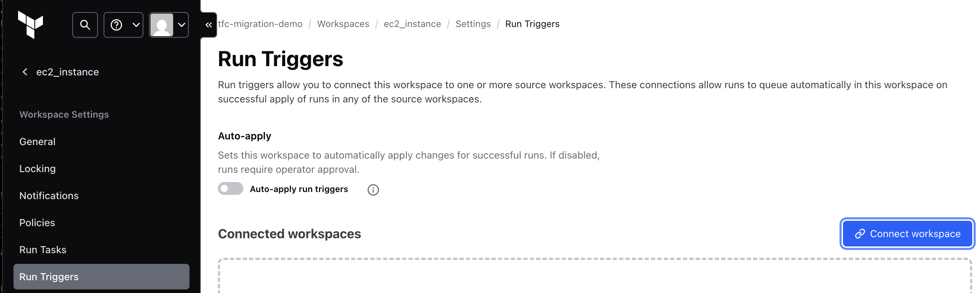Viewport: 980px width, 293px height.
Task: Expand the help dropdown arrow
Action: 136,25
